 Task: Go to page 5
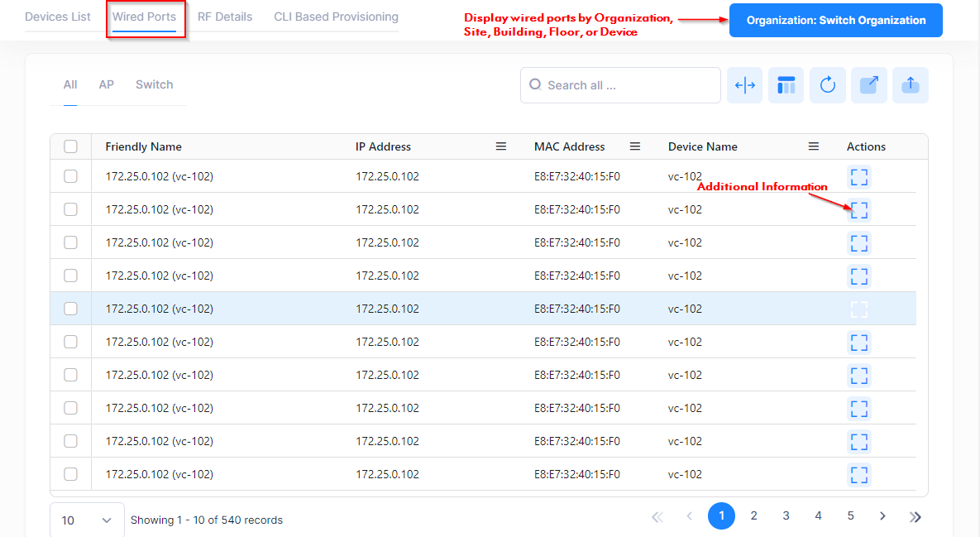point(851,515)
